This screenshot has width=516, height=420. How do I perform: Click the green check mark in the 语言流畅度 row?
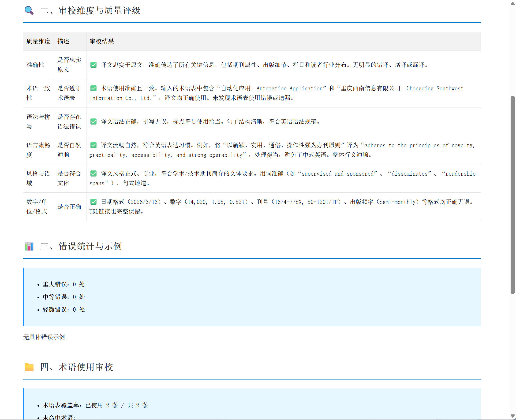tap(93, 145)
